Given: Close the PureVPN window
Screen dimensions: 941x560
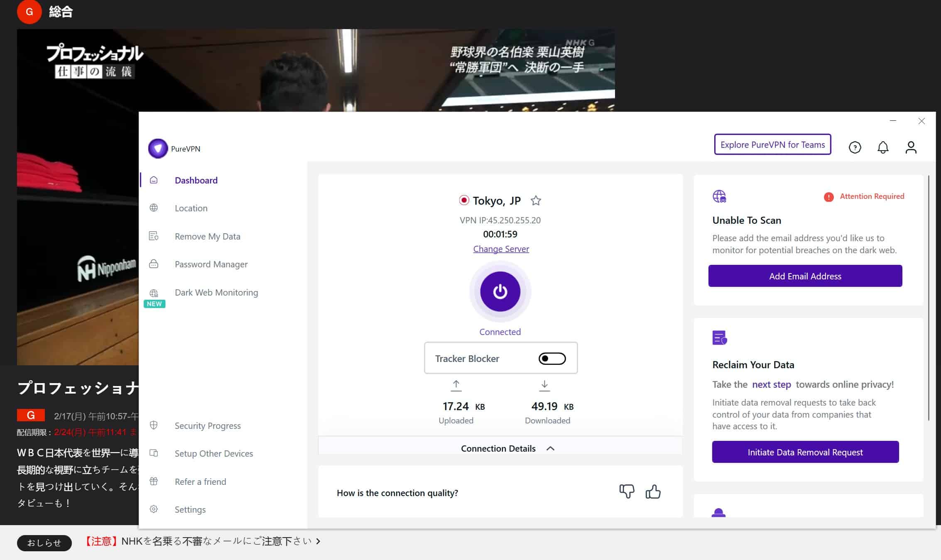Looking at the screenshot, I should (x=921, y=121).
